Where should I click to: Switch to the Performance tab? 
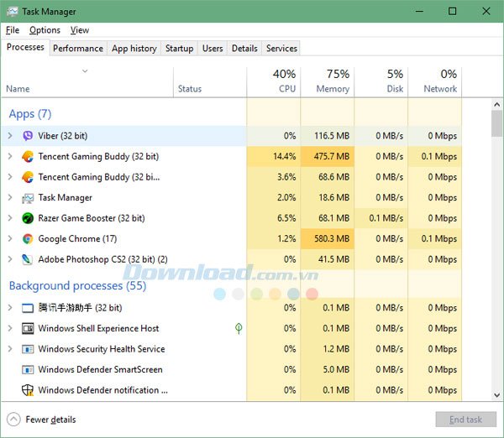click(x=78, y=49)
